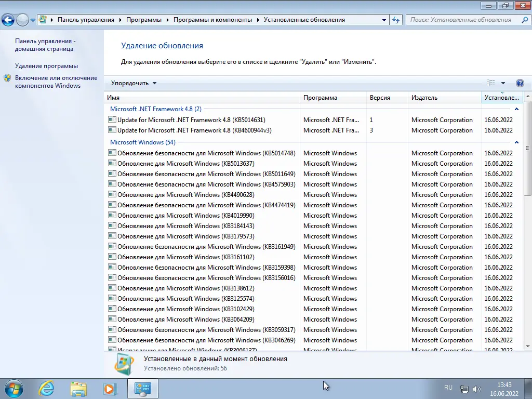This screenshot has height=399, width=532.
Task: Click the shield icon beside Windows components link
Action: (7, 78)
